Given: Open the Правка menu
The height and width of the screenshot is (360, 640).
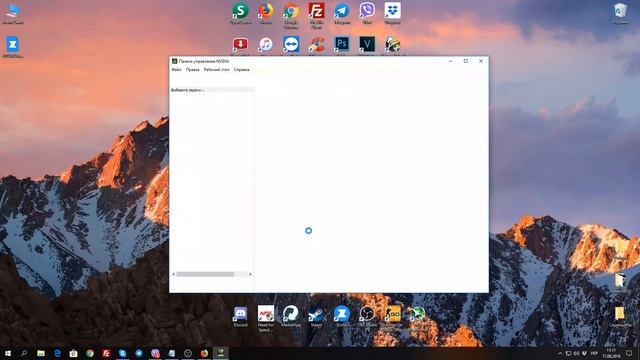Looking at the screenshot, I should (192, 70).
